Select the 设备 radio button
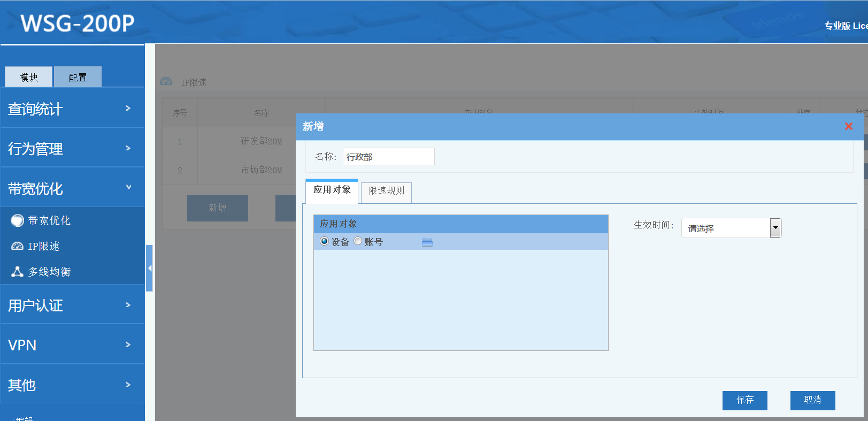Viewport: 868px width, 421px height. [324, 241]
